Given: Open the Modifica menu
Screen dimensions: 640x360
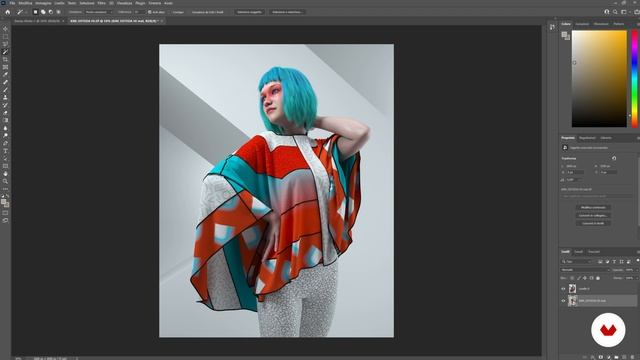Looking at the screenshot, I should 25,3.
